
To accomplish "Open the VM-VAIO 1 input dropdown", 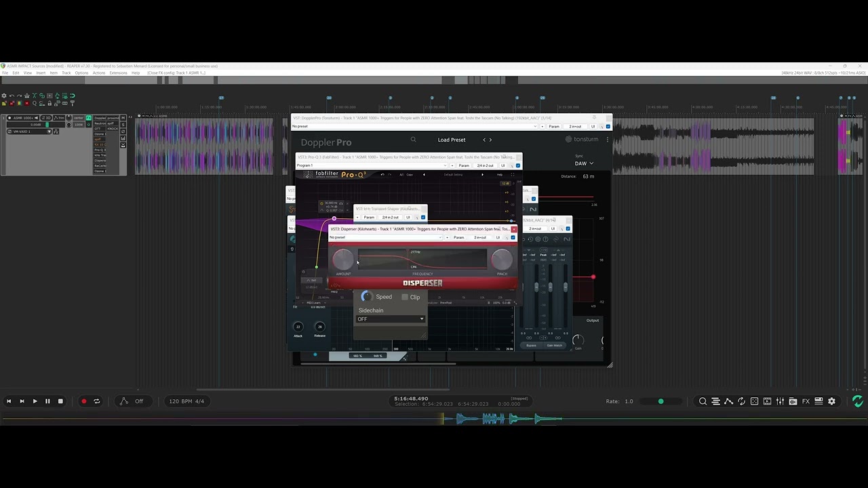I will tap(29, 131).
